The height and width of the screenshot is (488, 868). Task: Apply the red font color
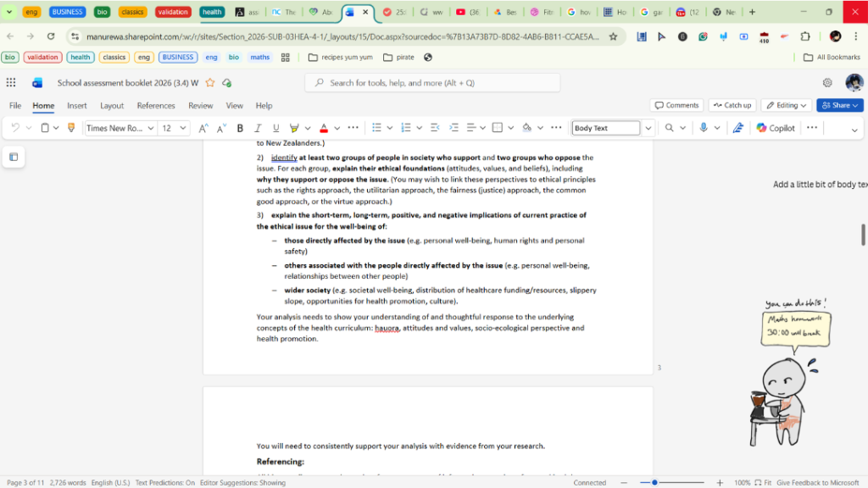(x=324, y=128)
